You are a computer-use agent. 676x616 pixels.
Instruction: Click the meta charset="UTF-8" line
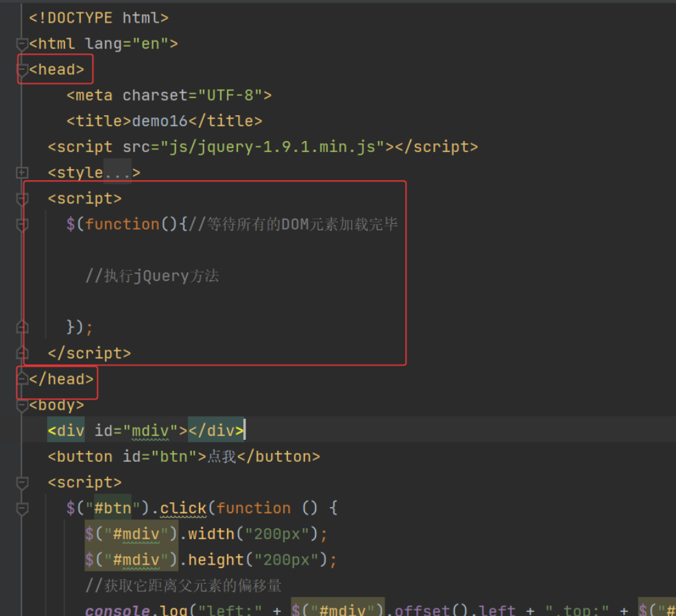pos(169,95)
